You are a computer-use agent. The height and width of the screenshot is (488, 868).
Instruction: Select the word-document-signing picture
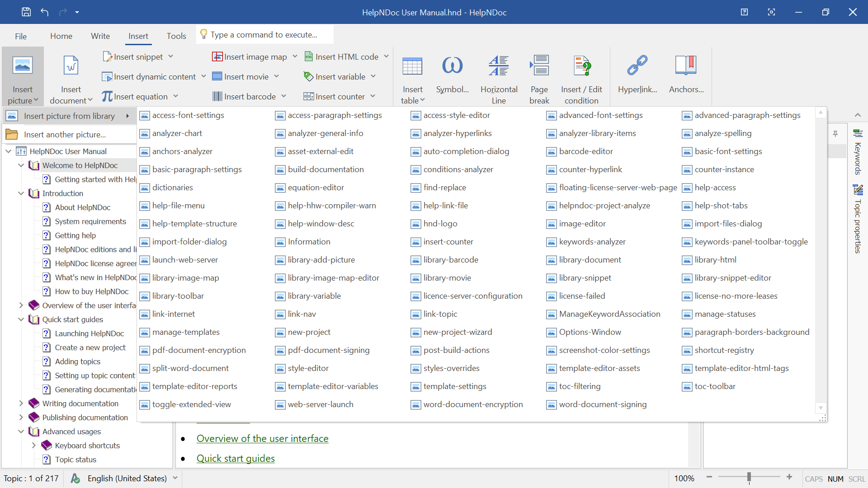coord(603,404)
